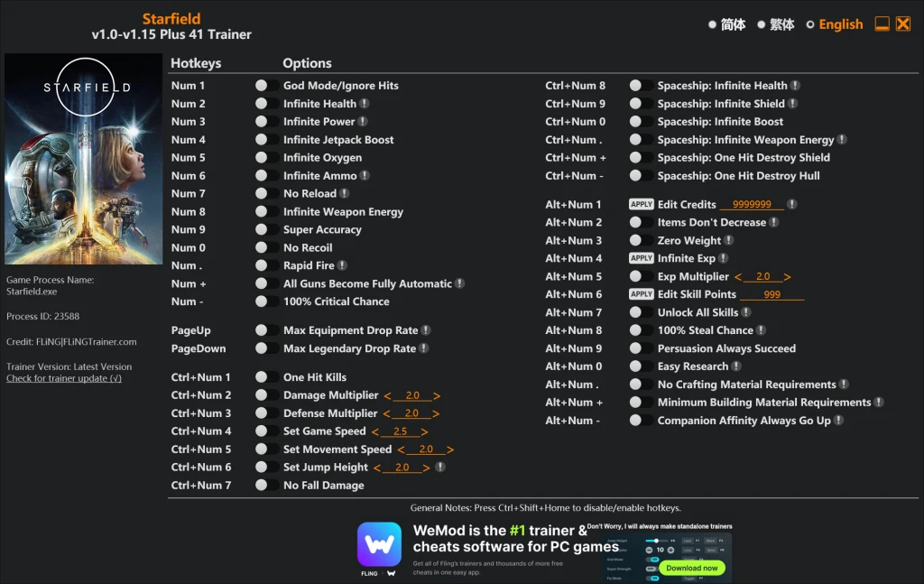Image resolution: width=924 pixels, height=584 pixels.
Task: Click APPLY next to Edit Credits
Action: (x=642, y=204)
